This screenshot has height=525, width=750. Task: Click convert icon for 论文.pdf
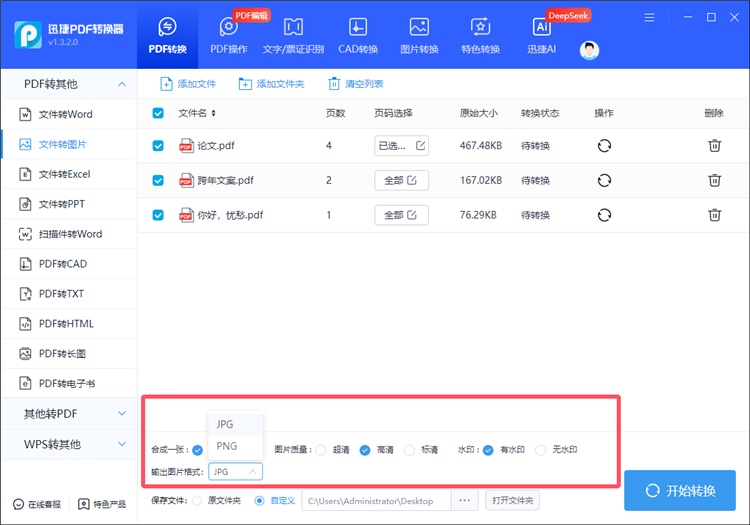(x=604, y=145)
